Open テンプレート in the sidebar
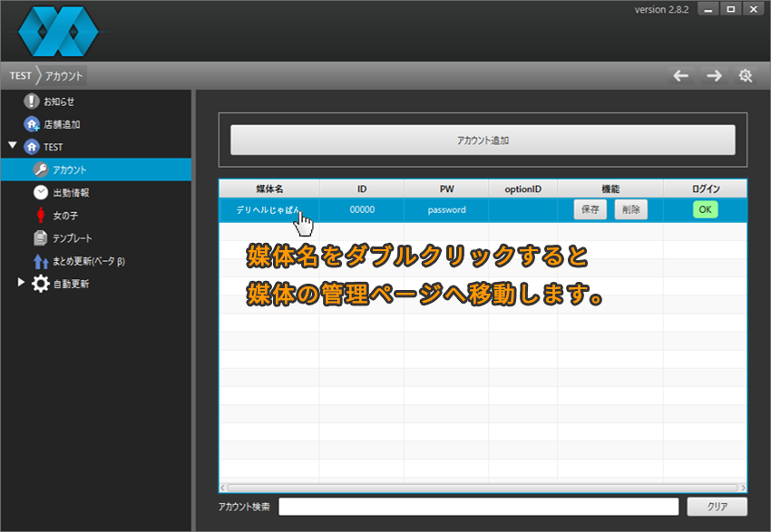Viewport: 771px width, 532px height. (73, 238)
